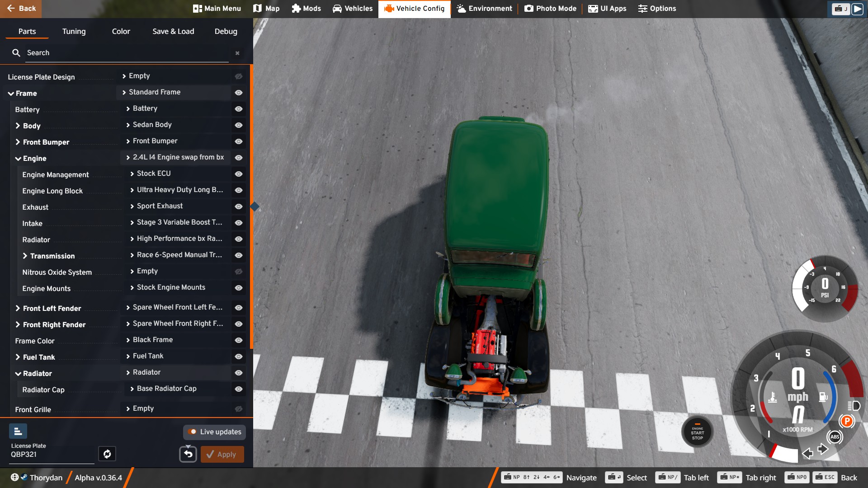Click the keyboard J shortcut icon
Image resolution: width=868 pixels, height=488 pixels.
point(841,9)
